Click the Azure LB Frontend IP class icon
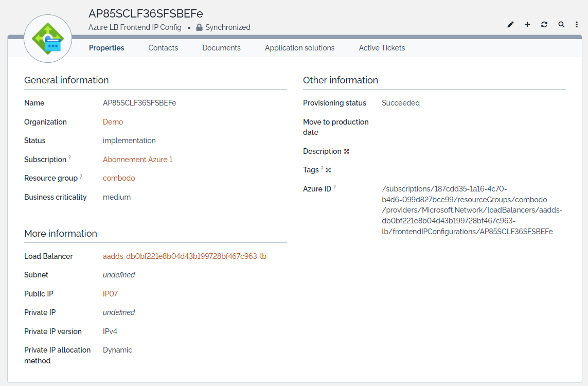This screenshot has height=386, width=588. point(48,39)
